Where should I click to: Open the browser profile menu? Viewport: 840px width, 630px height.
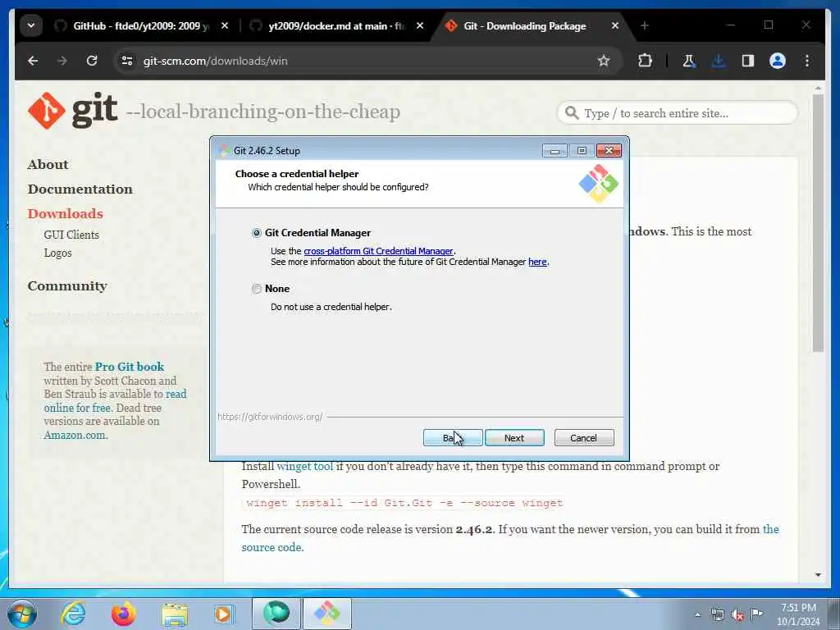tap(778, 61)
